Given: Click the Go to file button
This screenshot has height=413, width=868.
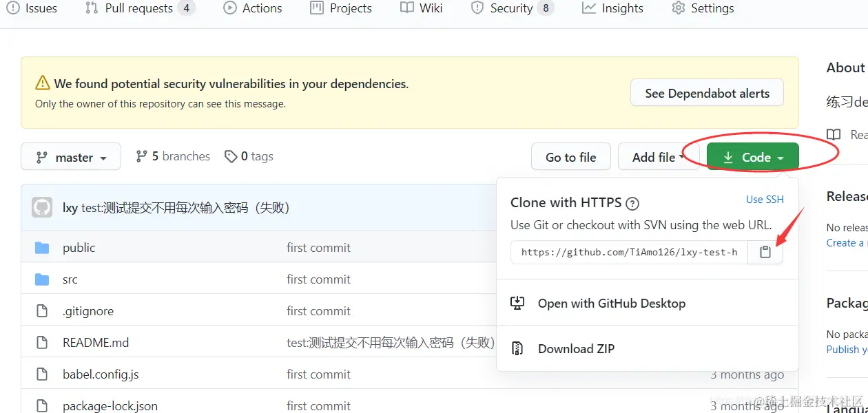Looking at the screenshot, I should pos(570,157).
